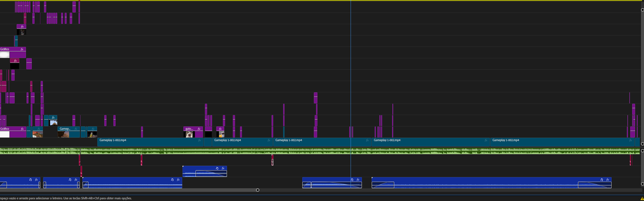Click fx badge on first Gameplay 1-002.mp4 clip
The image size is (644, 201).
[x=200, y=140]
